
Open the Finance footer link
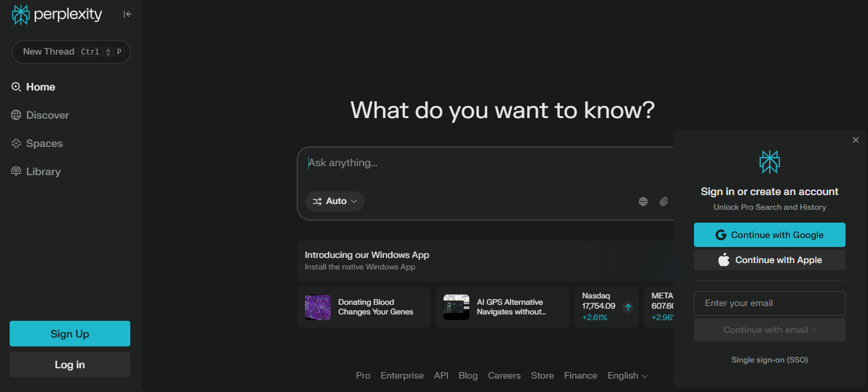point(581,376)
